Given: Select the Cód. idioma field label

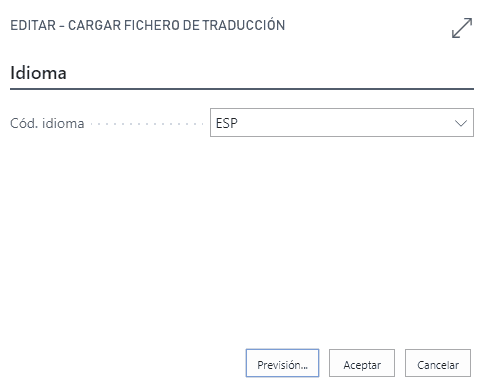Looking at the screenshot, I should click(47, 123).
